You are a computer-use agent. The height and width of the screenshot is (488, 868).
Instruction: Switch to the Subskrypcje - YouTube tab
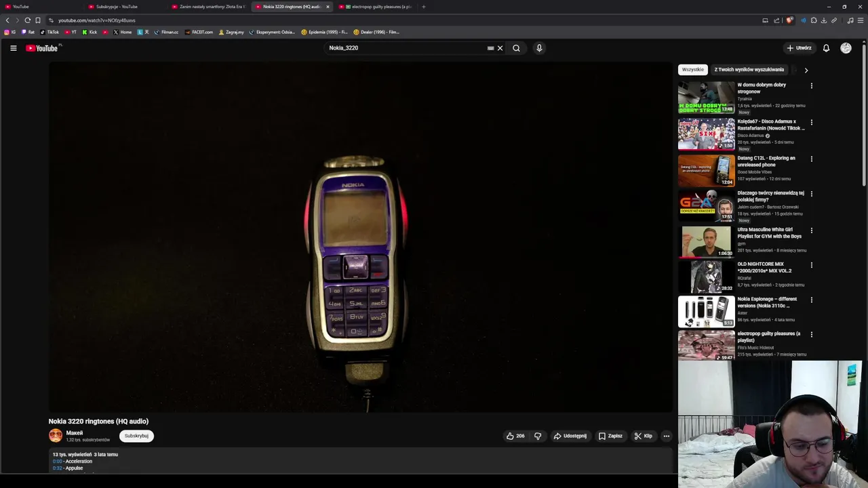(x=125, y=7)
